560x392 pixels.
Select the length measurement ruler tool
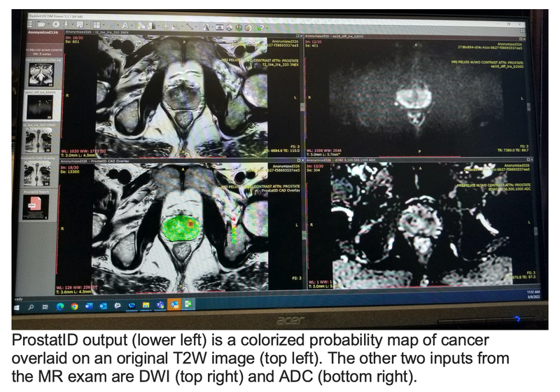190,27
